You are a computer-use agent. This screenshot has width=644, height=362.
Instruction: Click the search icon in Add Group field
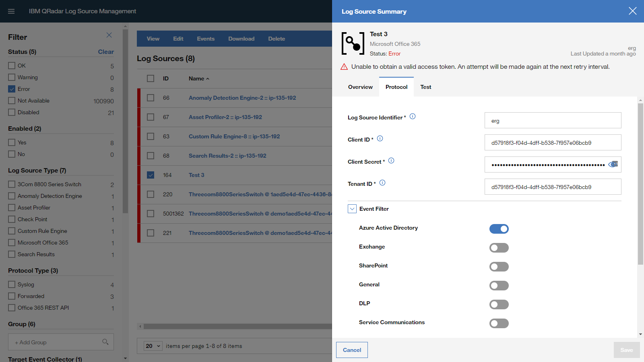click(x=105, y=342)
